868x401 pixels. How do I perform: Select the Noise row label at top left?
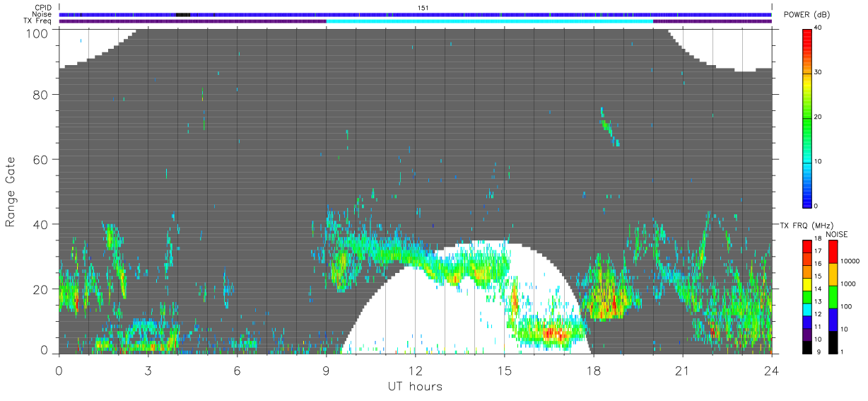point(42,14)
